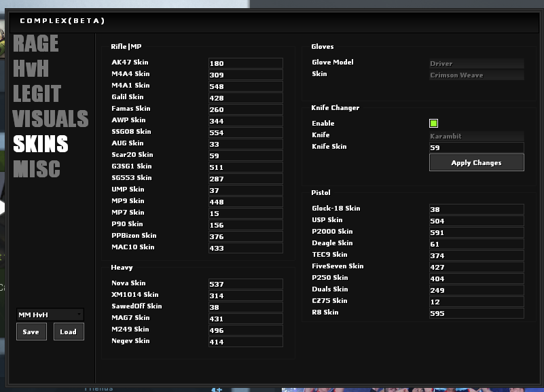
Task: Click the AWP Skin input field
Action: point(246,121)
